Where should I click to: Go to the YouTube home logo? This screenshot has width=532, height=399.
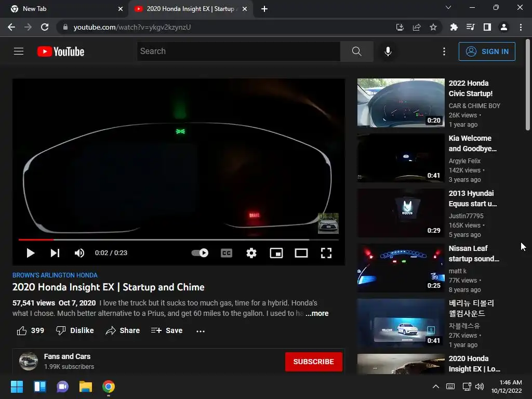61,51
